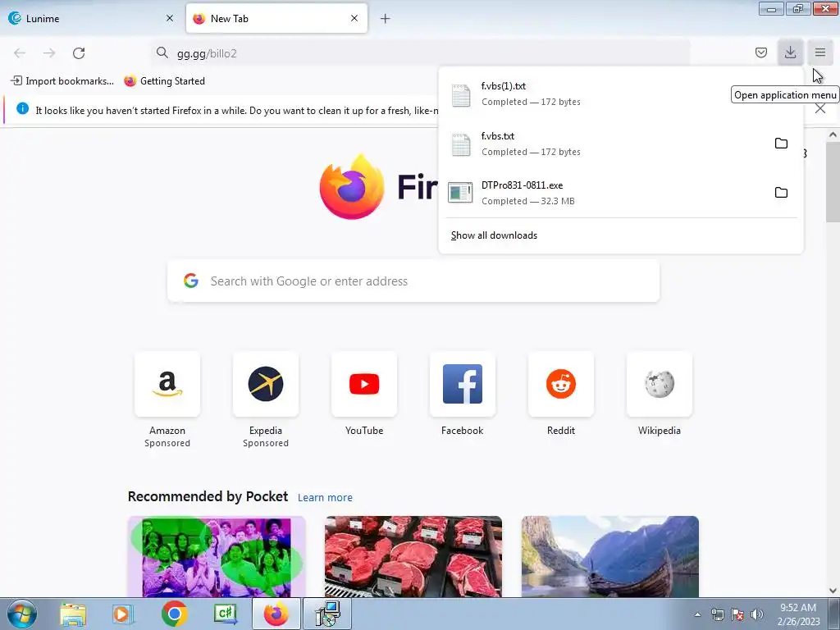Image resolution: width=840 pixels, height=630 pixels.
Task: Open the application hamburger menu
Action: (820, 52)
